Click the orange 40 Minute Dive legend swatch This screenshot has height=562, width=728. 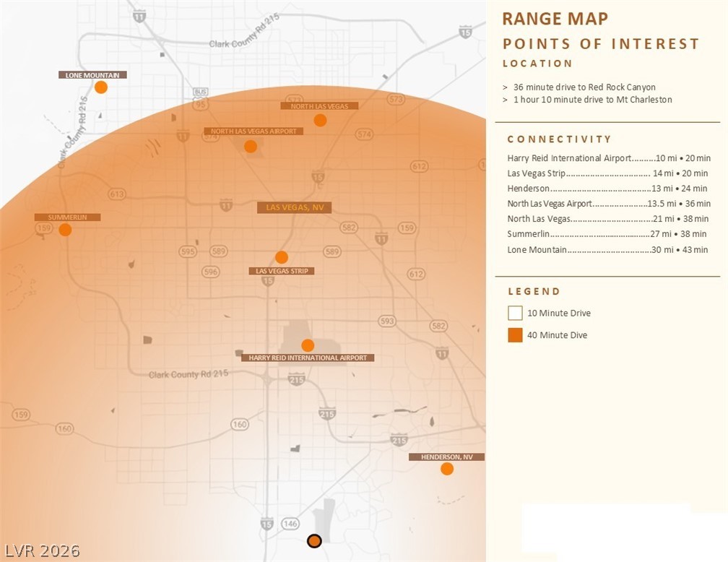pyautogui.click(x=515, y=334)
